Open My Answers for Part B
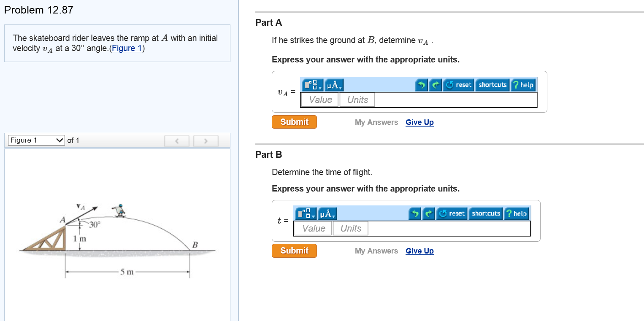This screenshot has width=644, height=321. (x=376, y=251)
